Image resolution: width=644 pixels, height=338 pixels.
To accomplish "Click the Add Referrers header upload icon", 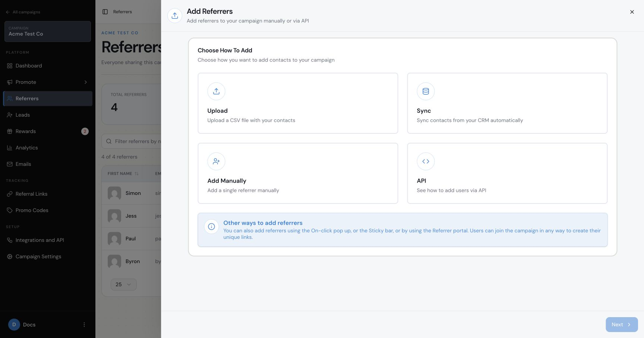I will click(175, 16).
